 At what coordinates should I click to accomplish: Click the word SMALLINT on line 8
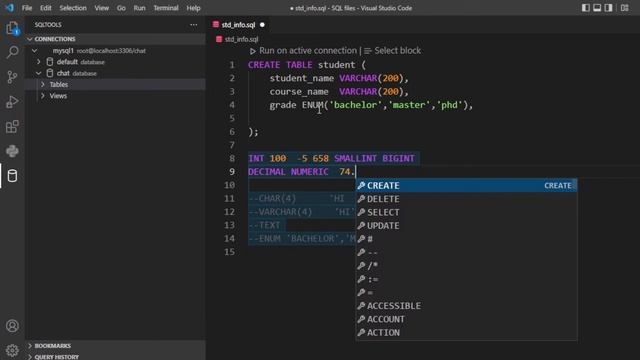pos(355,158)
